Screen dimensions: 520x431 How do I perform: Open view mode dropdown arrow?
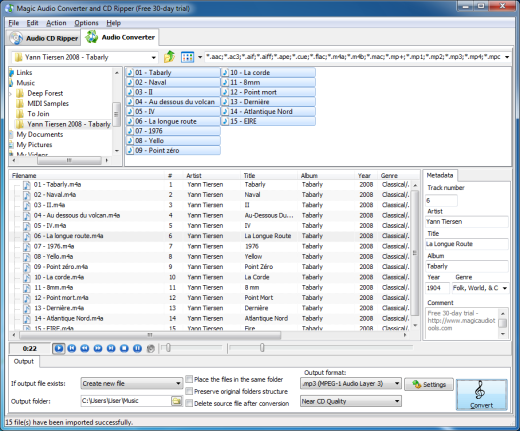pos(200,57)
